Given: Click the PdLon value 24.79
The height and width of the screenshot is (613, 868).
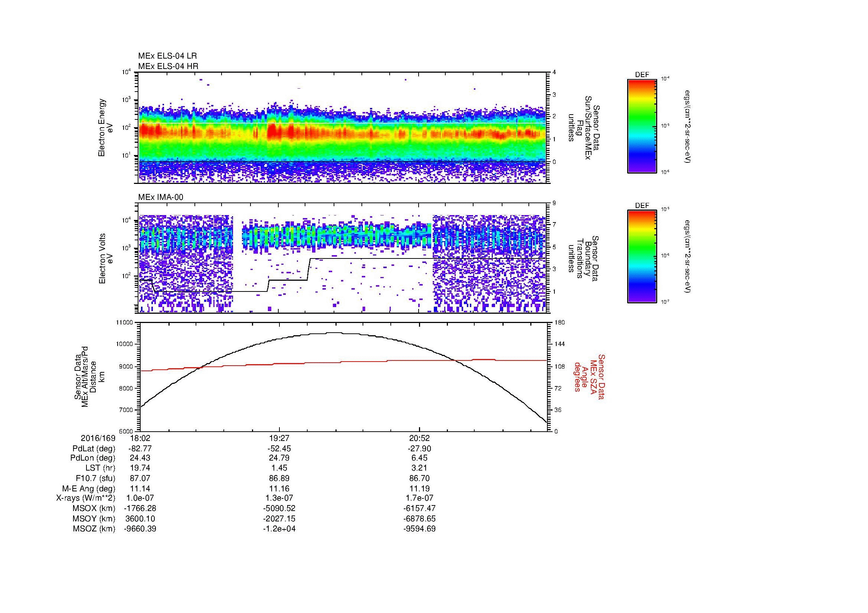Looking at the screenshot, I should (x=279, y=458).
